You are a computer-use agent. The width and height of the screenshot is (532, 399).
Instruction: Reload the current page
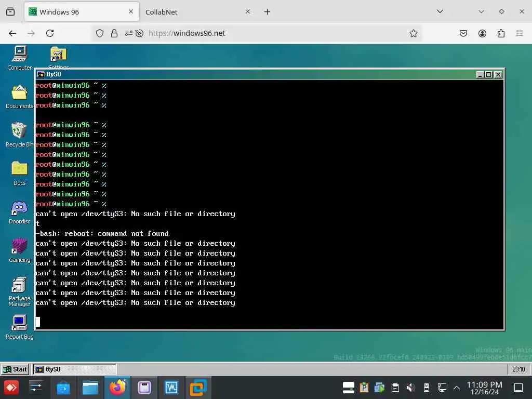50,33
